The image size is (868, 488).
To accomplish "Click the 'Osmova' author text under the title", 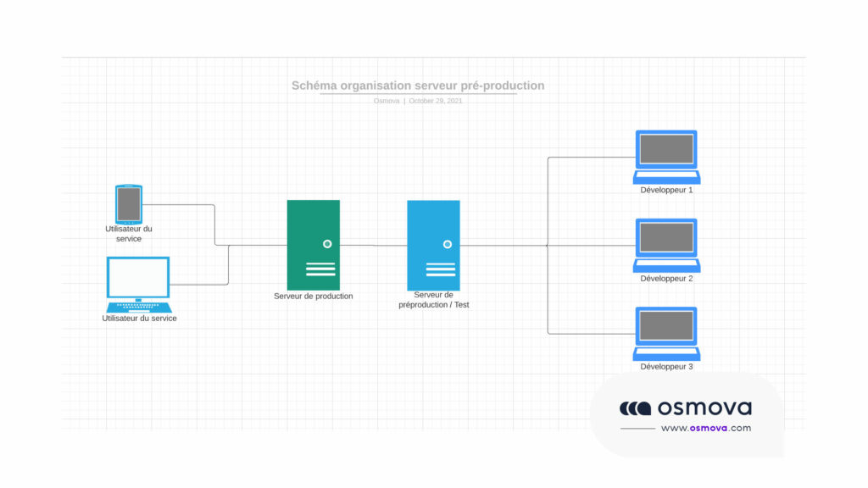I will pos(387,101).
